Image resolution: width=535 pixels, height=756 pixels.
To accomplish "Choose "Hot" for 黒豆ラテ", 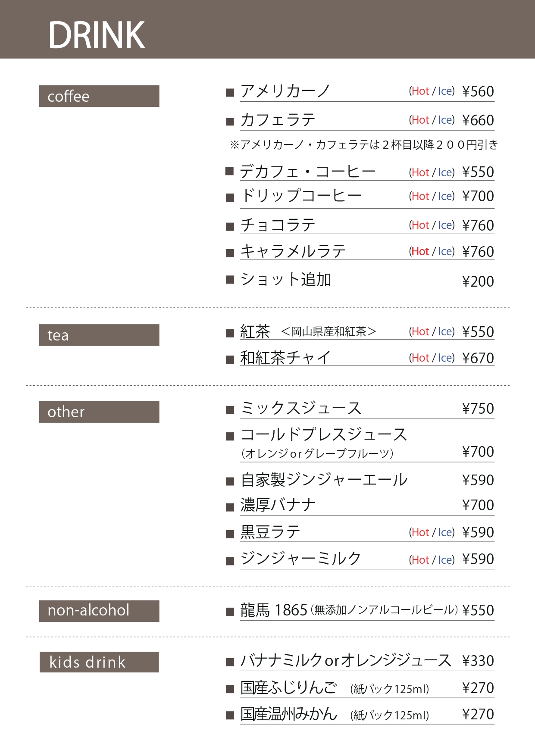I will tap(420, 532).
